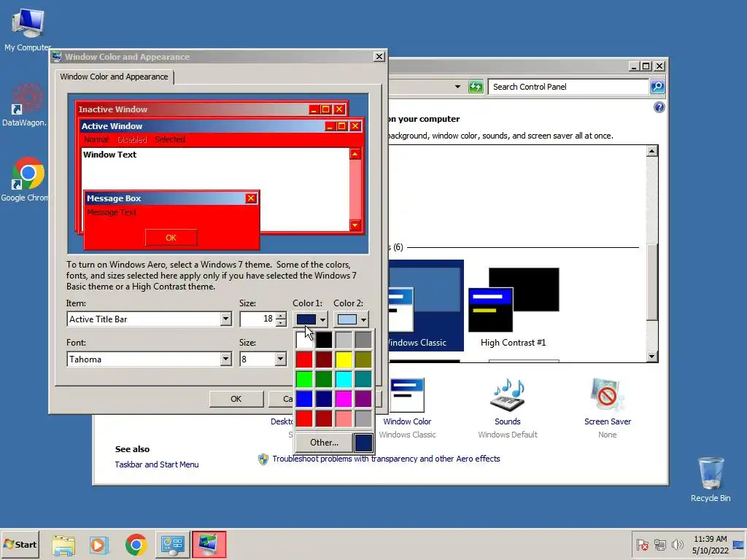Open the blue Help question mark icon

coord(659,107)
